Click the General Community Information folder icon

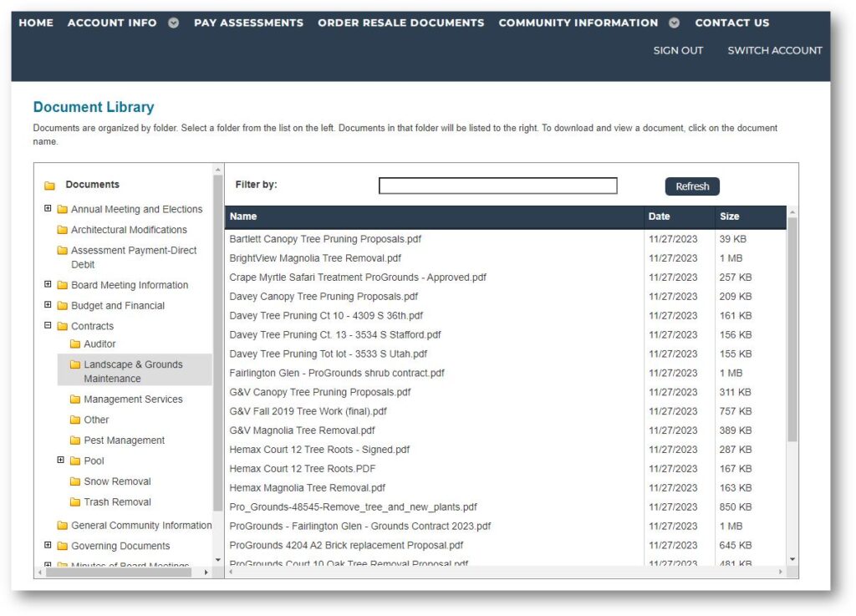point(62,526)
